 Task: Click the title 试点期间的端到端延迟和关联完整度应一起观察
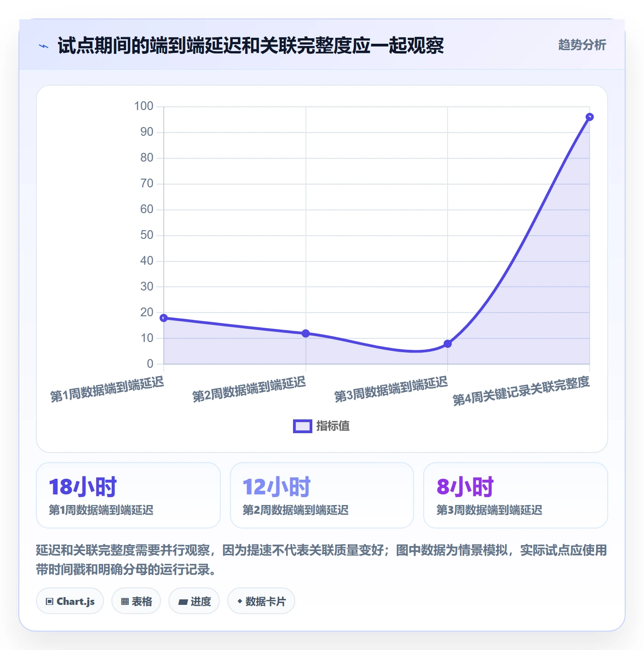pos(251,46)
